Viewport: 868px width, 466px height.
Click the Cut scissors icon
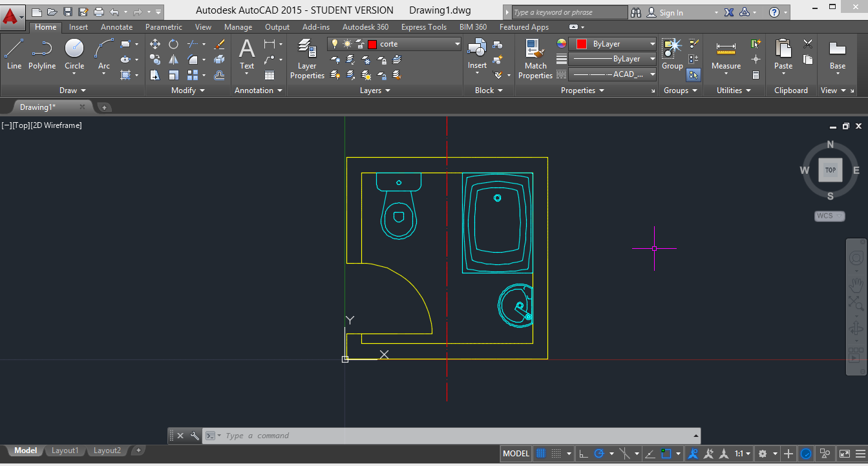pos(808,44)
